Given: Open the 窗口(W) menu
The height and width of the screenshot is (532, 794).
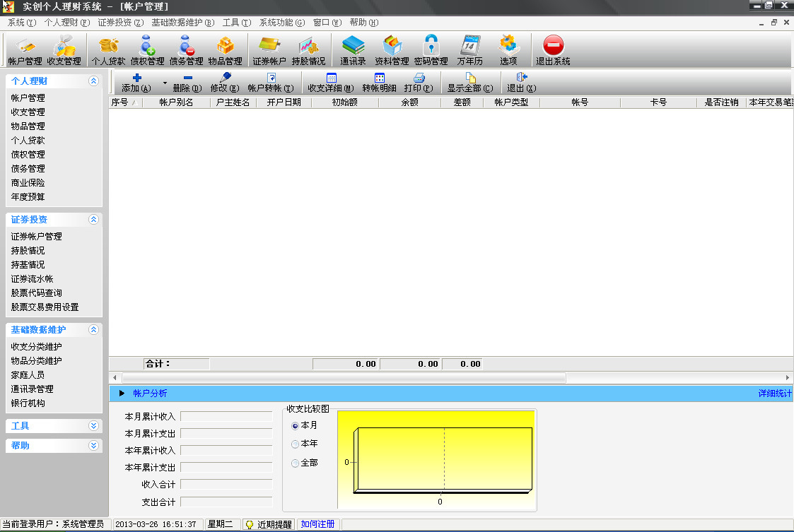Looking at the screenshot, I should tap(327, 23).
